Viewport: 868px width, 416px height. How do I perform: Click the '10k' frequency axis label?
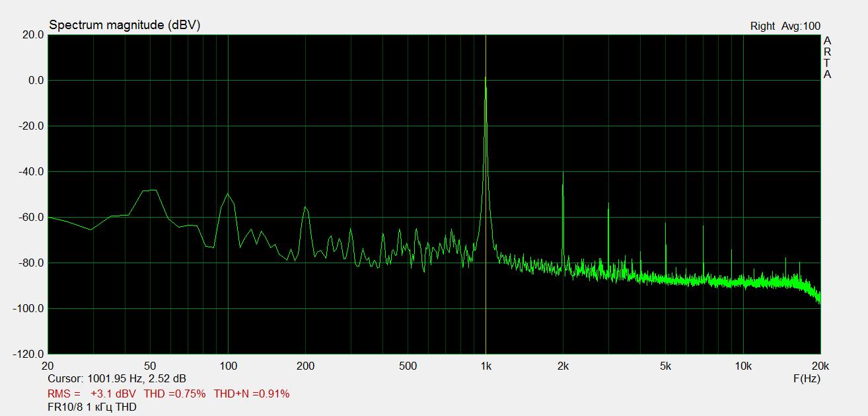pyautogui.click(x=743, y=366)
